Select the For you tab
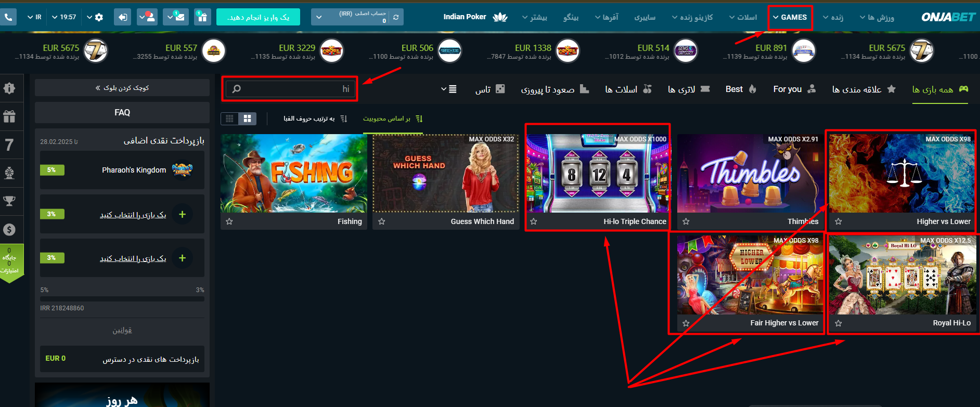980x407 pixels. tap(794, 89)
